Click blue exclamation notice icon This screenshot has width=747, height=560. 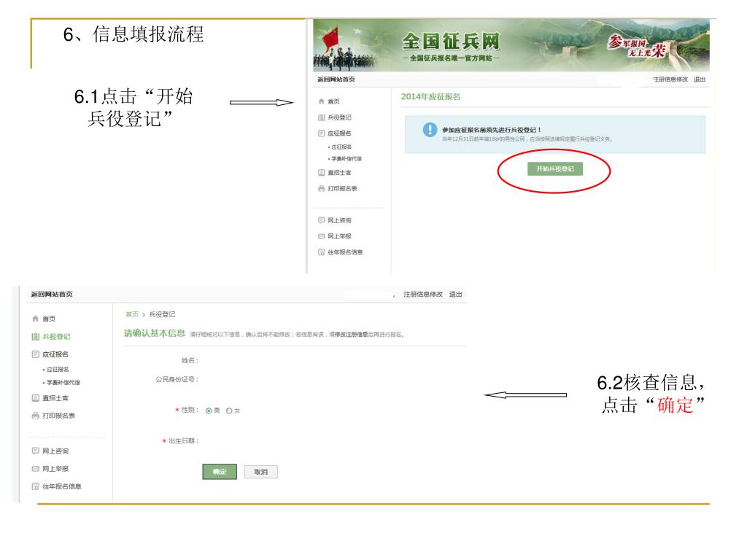tap(430, 130)
